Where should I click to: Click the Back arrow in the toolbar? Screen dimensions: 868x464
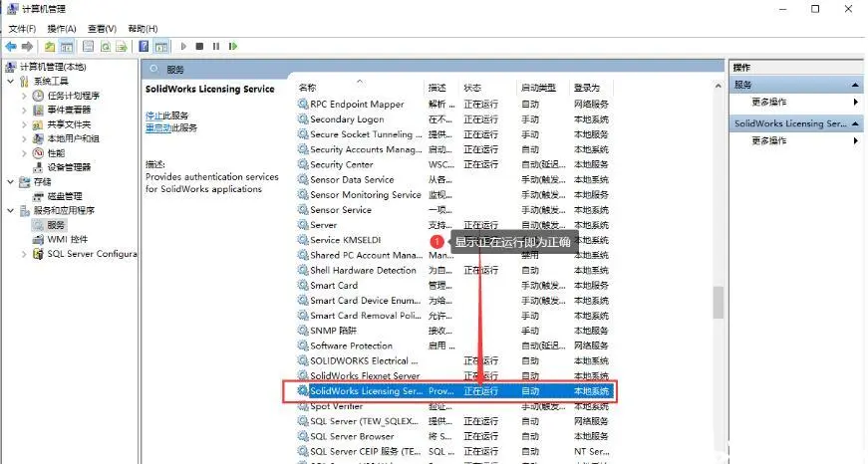click(11, 47)
